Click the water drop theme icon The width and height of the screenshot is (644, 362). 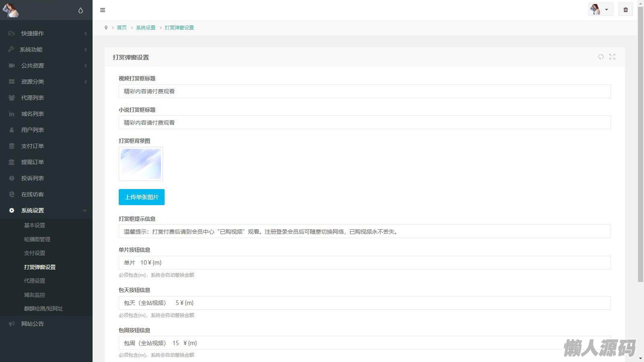point(80,10)
